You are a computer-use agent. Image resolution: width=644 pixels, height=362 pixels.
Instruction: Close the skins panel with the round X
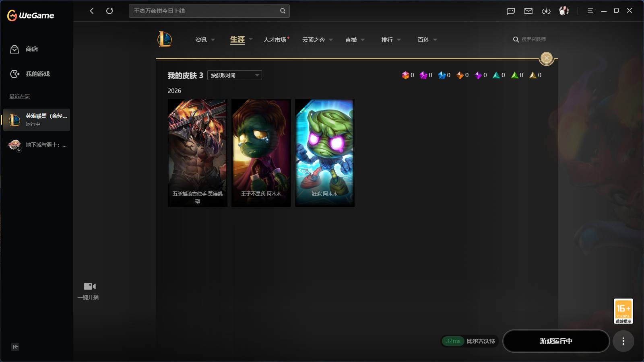(x=546, y=58)
